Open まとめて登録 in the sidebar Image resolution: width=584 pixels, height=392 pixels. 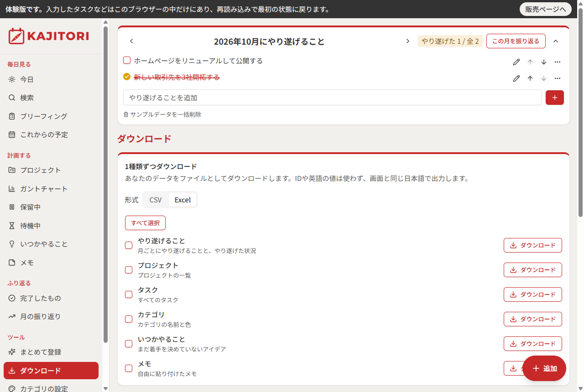click(x=51, y=352)
